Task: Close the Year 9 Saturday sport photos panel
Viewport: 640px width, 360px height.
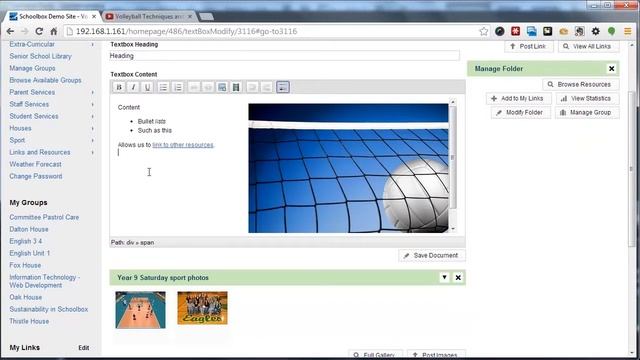Action: click(458, 278)
